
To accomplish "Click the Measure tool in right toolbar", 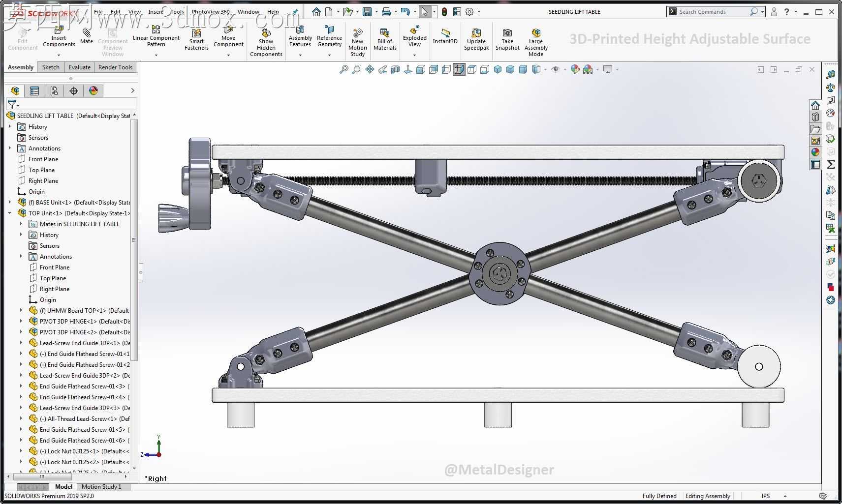I will pyautogui.click(x=831, y=75).
